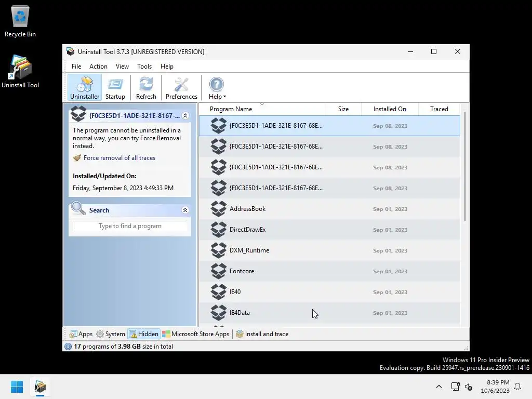The width and height of the screenshot is (532, 399).
Task: Show hidden system tray icons
Action: click(438, 387)
